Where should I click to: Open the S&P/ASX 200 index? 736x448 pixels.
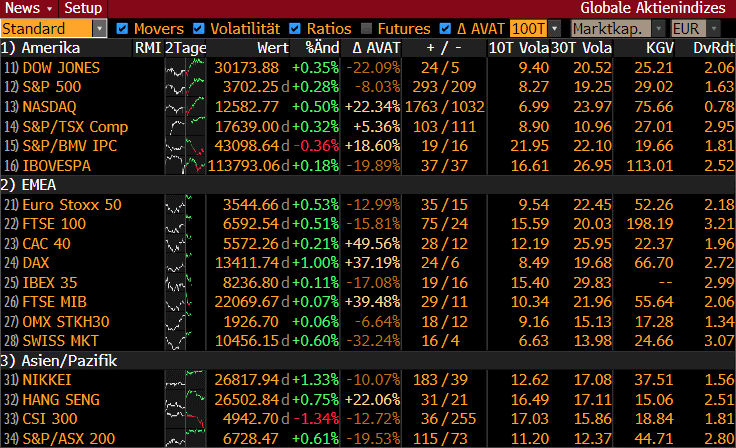pyautogui.click(x=69, y=439)
